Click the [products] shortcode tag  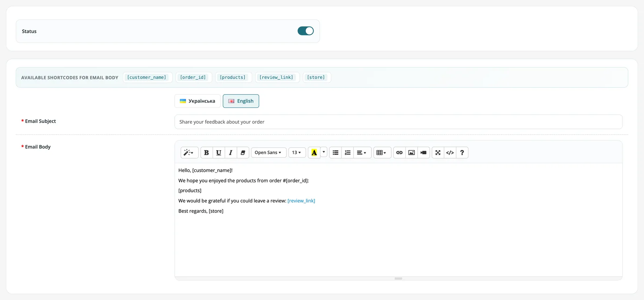[233, 77]
